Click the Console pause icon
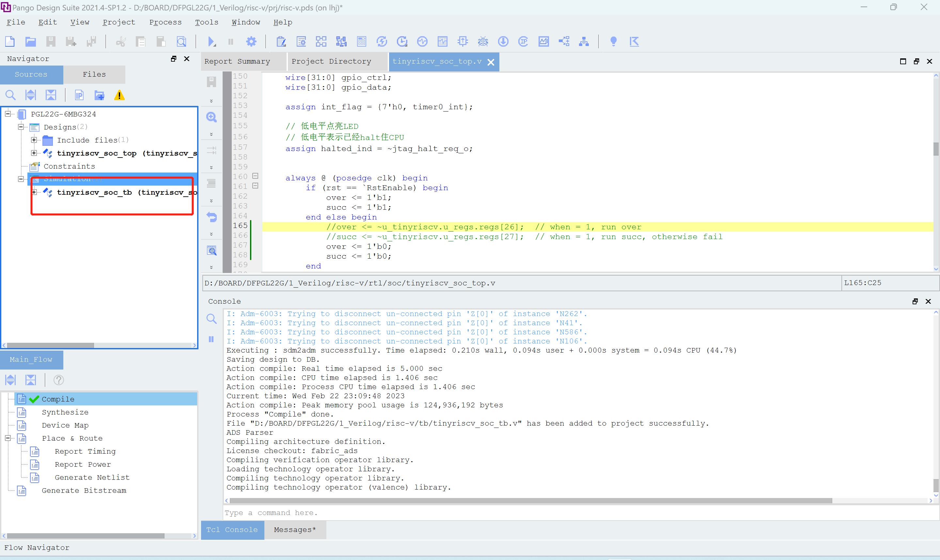Image resolution: width=940 pixels, height=560 pixels. [x=211, y=339]
